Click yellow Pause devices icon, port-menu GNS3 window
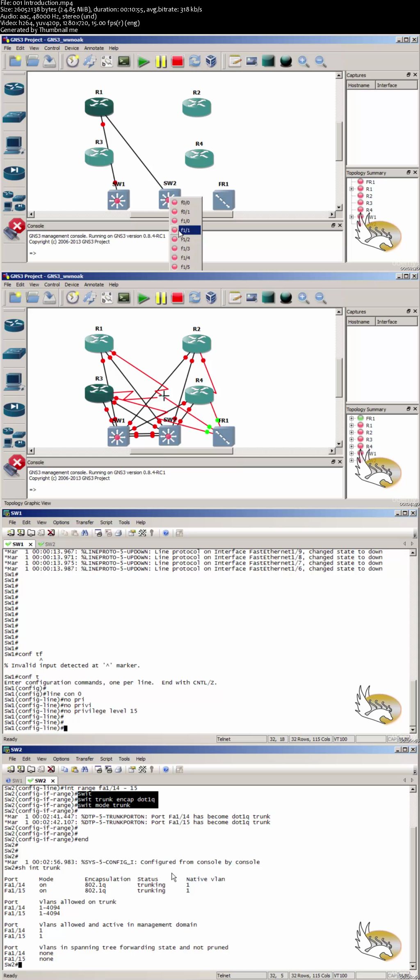Viewport: 420px width, 980px height. [x=161, y=62]
